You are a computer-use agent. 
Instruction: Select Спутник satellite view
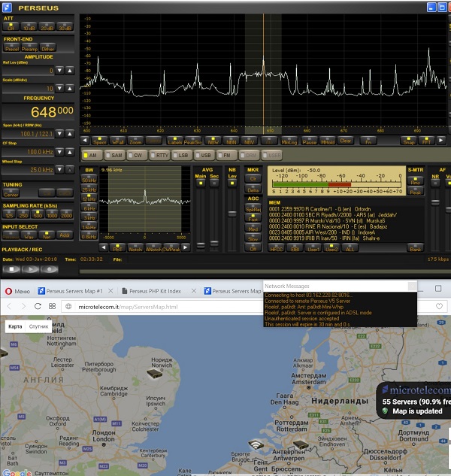38,326
